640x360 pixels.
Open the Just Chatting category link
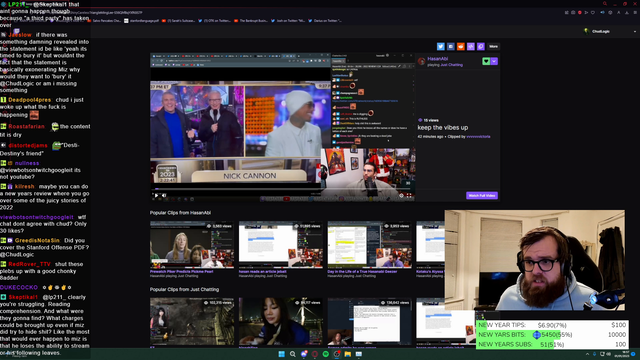click(x=451, y=64)
